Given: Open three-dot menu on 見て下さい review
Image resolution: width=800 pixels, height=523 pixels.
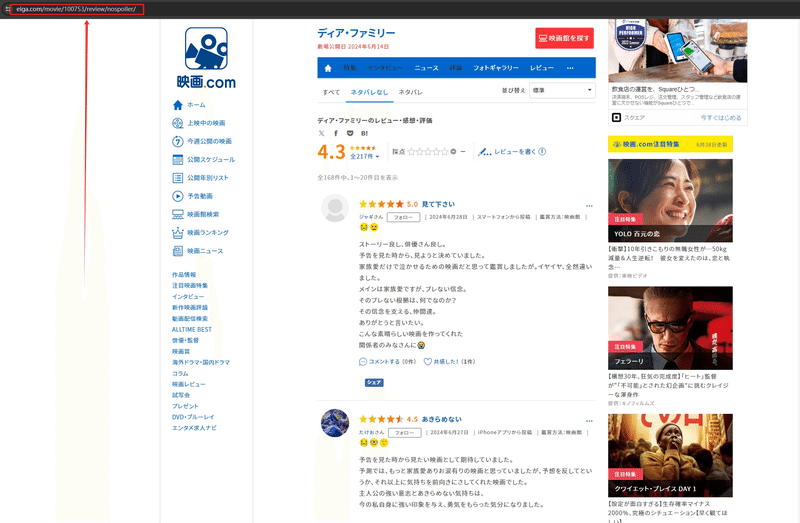Looking at the screenshot, I should 589,206.
